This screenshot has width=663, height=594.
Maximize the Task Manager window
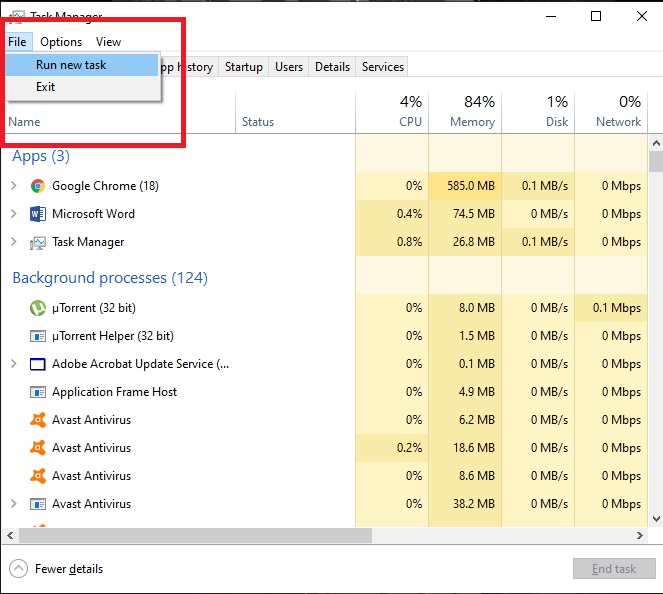pos(596,16)
